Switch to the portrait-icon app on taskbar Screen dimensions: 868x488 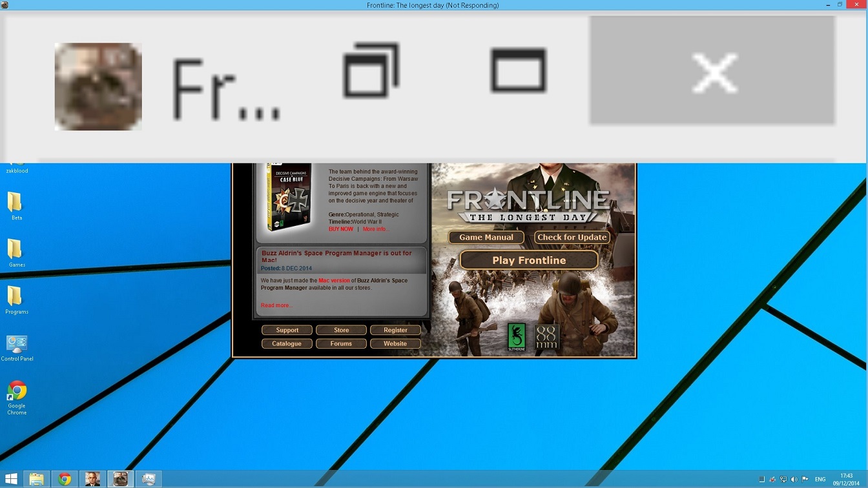pos(92,479)
